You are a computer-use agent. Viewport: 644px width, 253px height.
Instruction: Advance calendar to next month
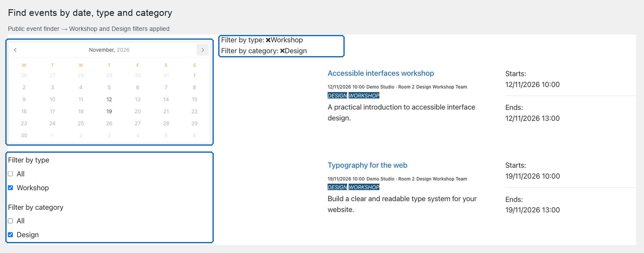pyautogui.click(x=202, y=50)
